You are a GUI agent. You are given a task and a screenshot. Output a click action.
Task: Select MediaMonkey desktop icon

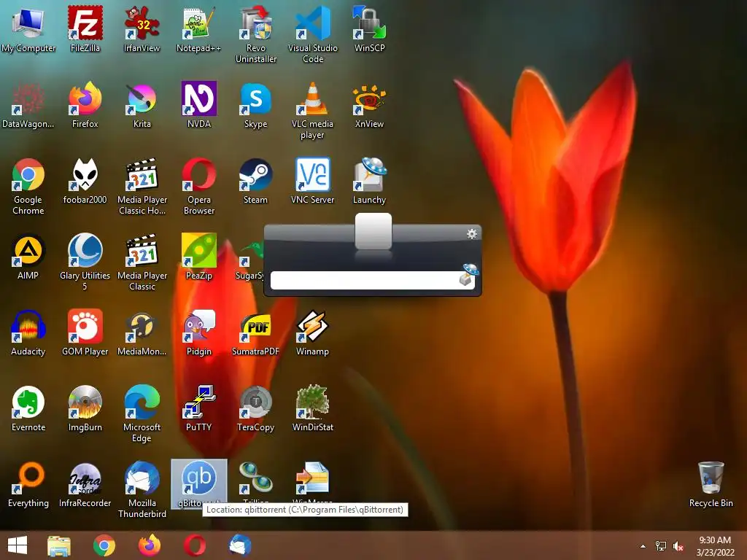(x=142, y=332)
